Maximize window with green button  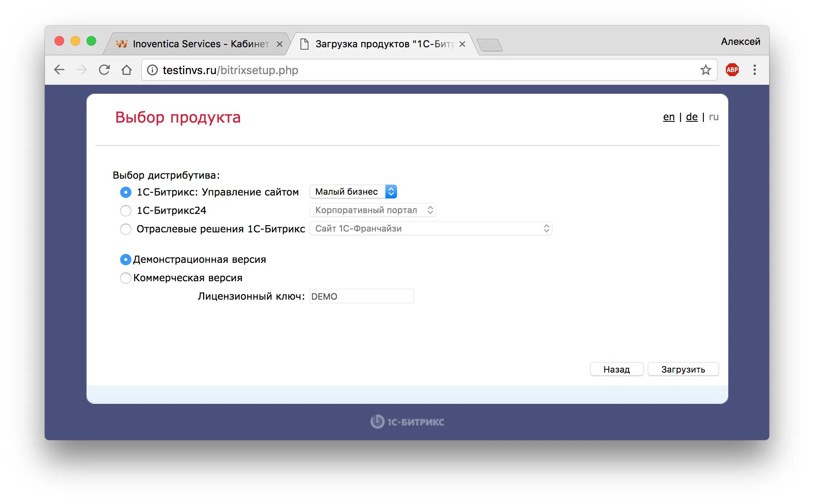91,41
